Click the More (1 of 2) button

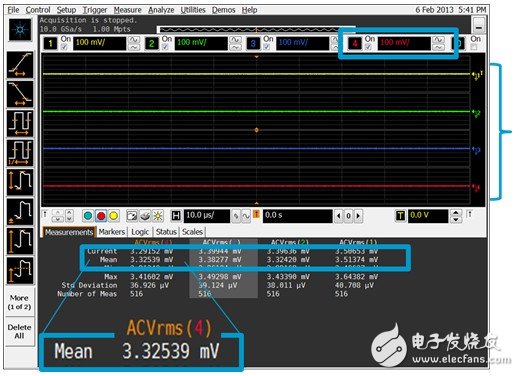tap(19, 302)
